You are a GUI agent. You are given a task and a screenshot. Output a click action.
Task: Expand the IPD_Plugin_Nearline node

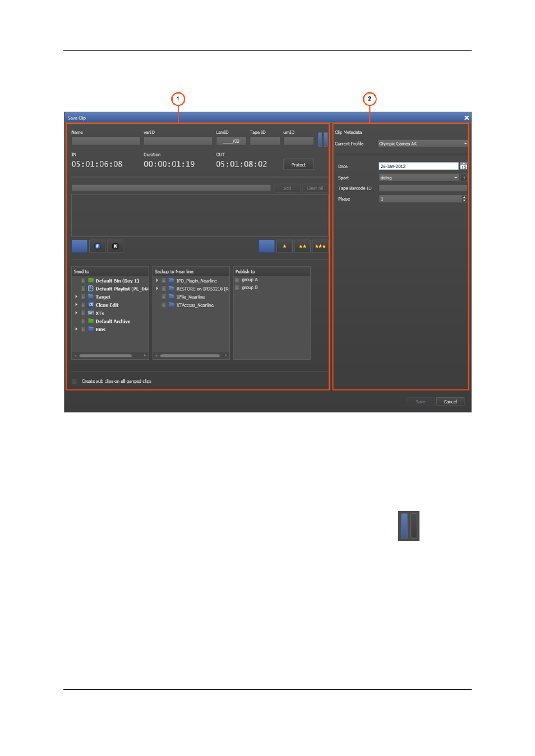(157, 281)
